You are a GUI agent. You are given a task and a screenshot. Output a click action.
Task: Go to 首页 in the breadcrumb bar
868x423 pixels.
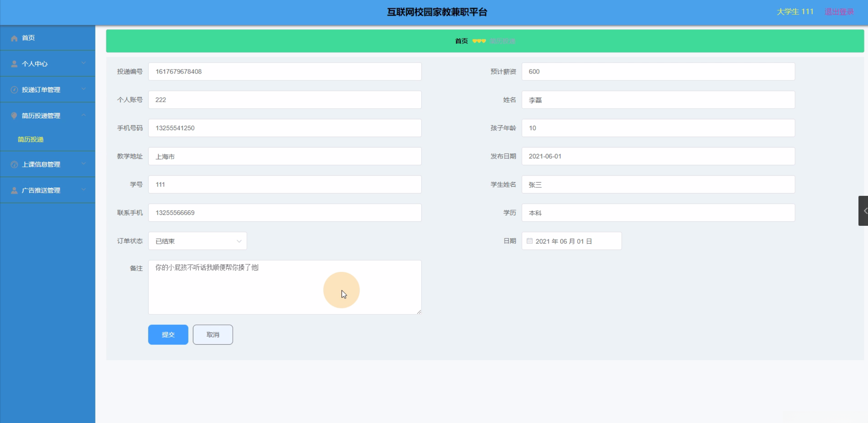[x=461, y=41]
